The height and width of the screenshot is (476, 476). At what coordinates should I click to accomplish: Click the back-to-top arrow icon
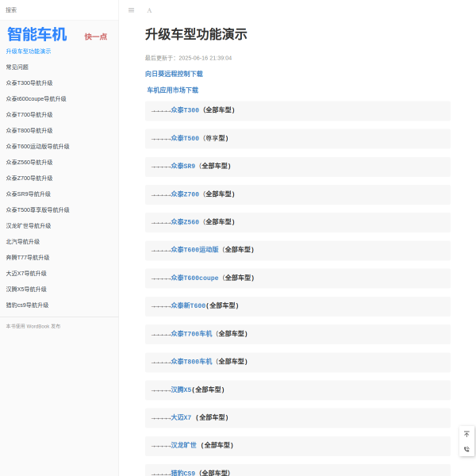[x=466, y=434]
